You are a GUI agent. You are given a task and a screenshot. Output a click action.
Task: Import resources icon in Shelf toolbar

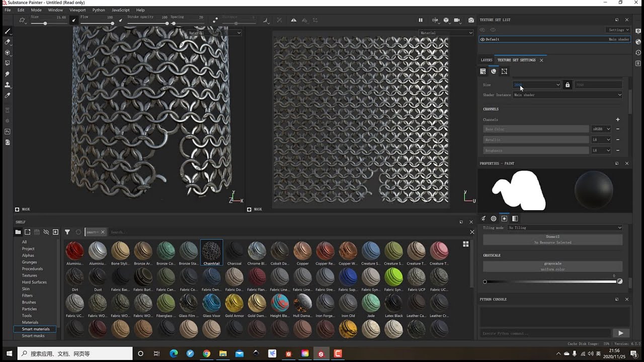[x=55, y=232]
